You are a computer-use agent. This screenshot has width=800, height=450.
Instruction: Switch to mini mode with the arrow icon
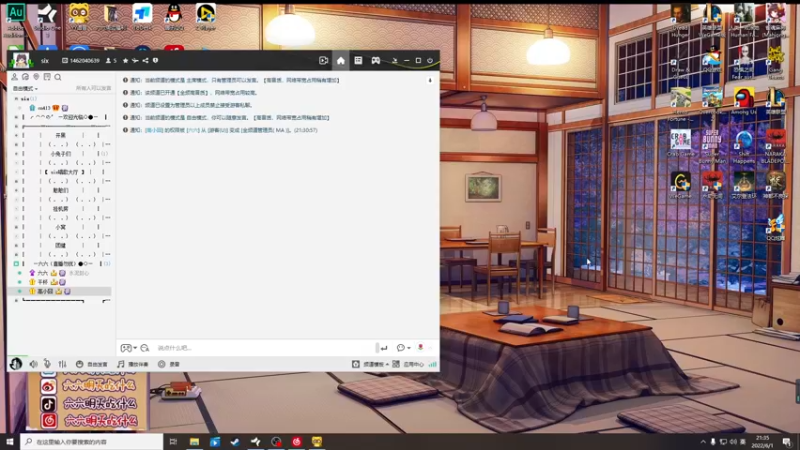coord(394,60)
